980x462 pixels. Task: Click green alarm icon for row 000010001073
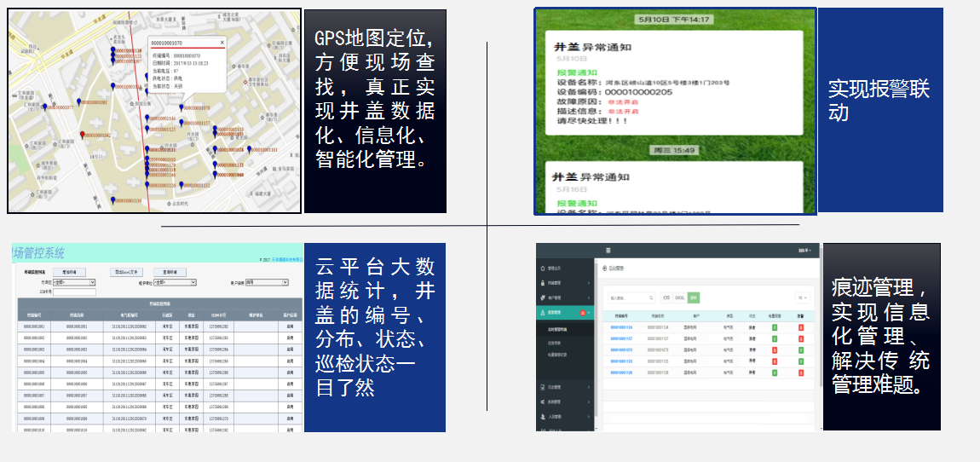click(x=801, y=350)
